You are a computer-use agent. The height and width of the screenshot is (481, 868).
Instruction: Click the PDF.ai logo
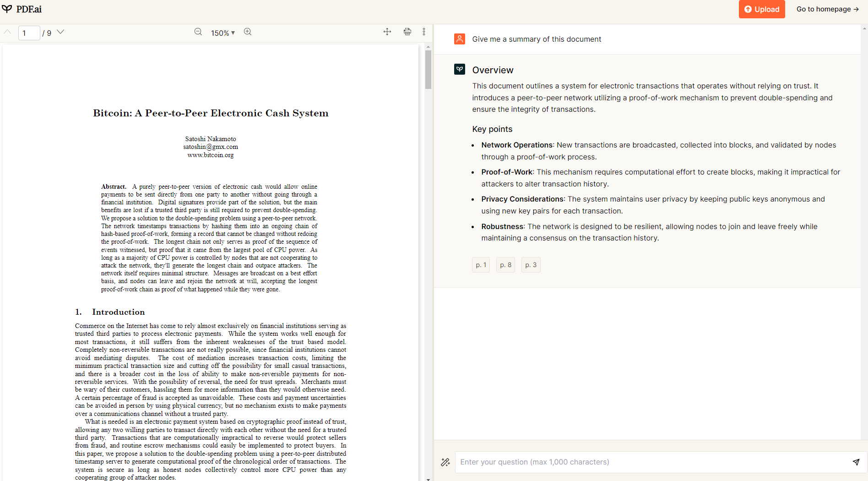[23, 9]
